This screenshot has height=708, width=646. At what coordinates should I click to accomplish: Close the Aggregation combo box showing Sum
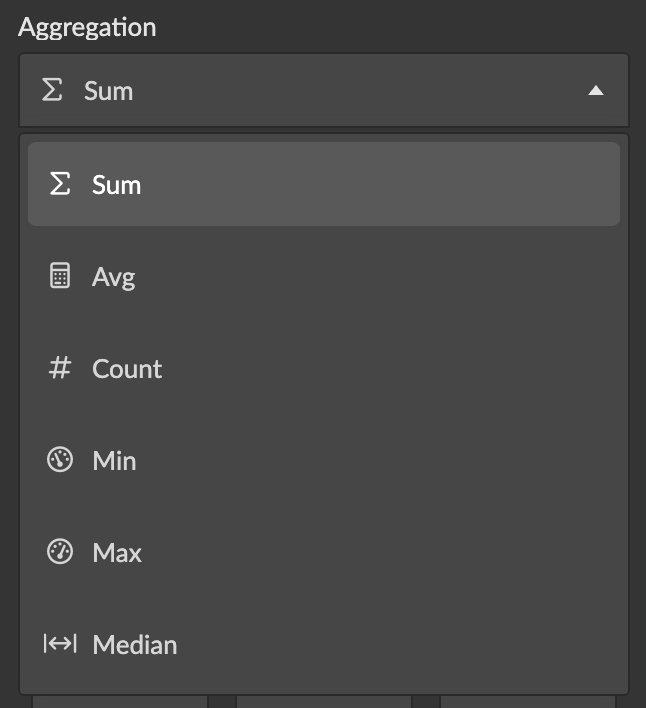(x=323, y=90)
